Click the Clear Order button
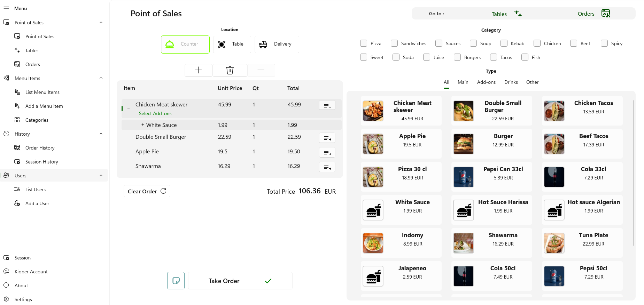The image size is (644, 305). [147, 191]
